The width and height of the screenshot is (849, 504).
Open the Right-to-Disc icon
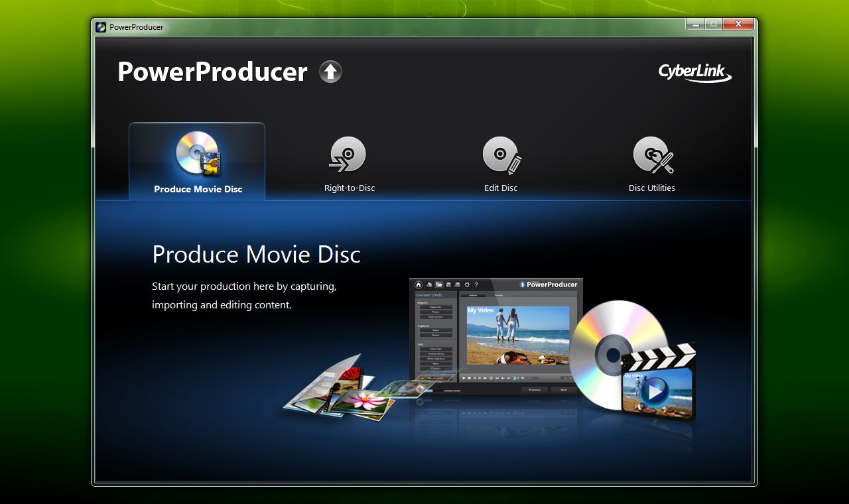pos(348,155)
